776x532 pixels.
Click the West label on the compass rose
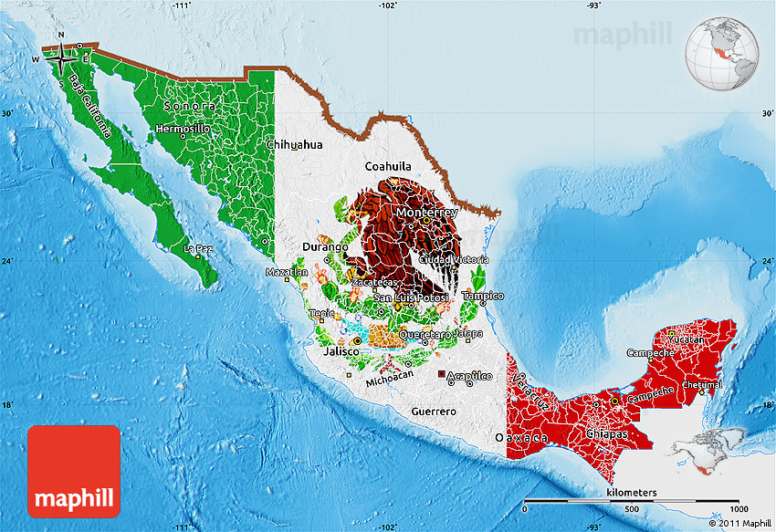(36, 59)
